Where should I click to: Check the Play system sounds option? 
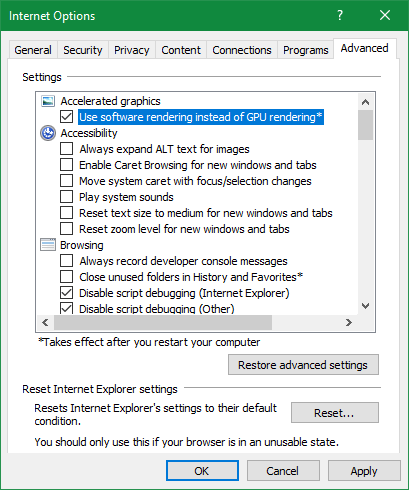[x=67, y=197]
